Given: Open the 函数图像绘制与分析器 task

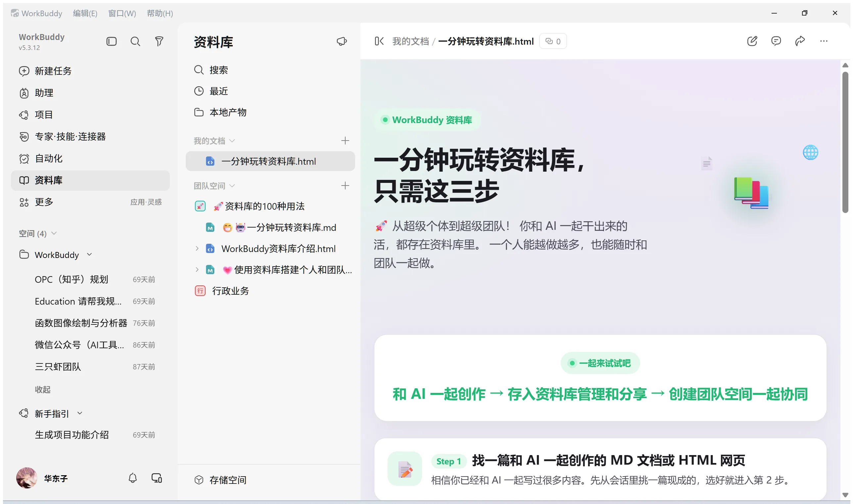Looking at the screenshot, I should (x=90, y=323).
